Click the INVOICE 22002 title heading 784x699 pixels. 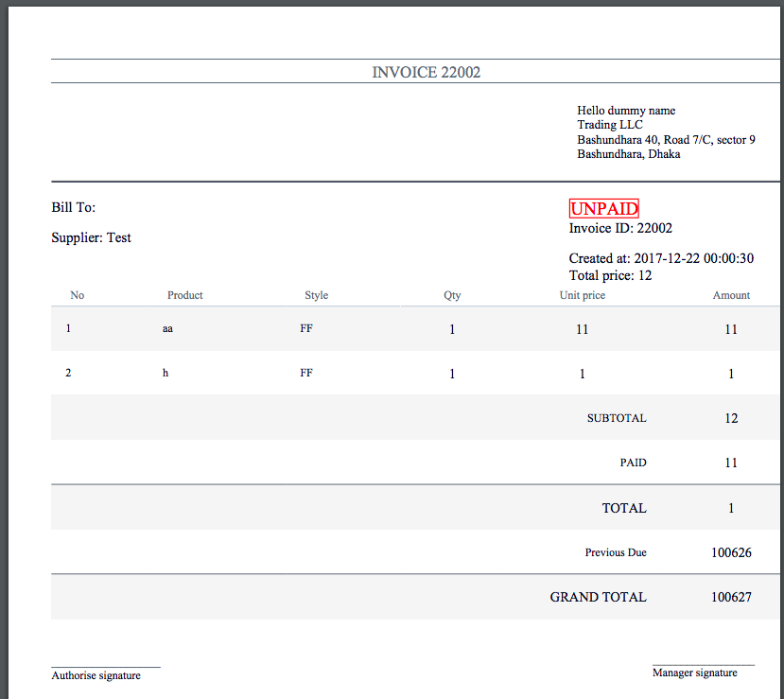pos(426,72)
